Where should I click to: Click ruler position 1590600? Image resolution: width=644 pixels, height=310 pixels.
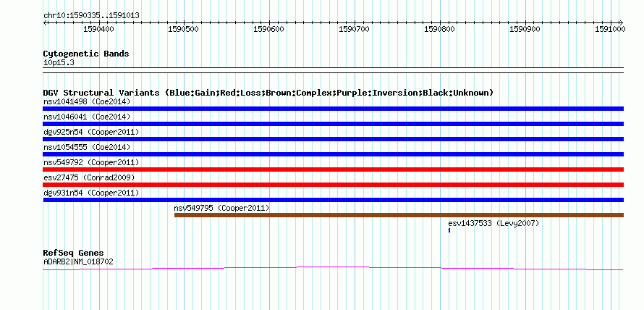269,29
